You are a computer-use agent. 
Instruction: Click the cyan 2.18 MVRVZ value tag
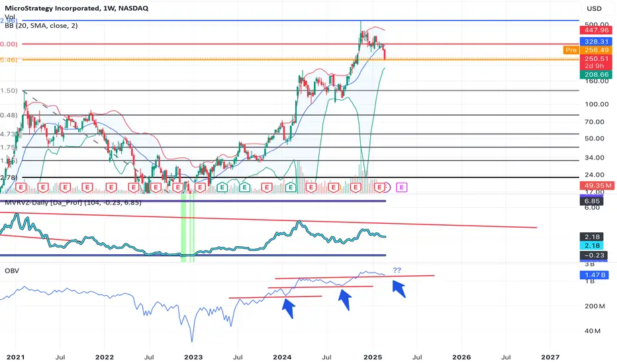[593, 246]
